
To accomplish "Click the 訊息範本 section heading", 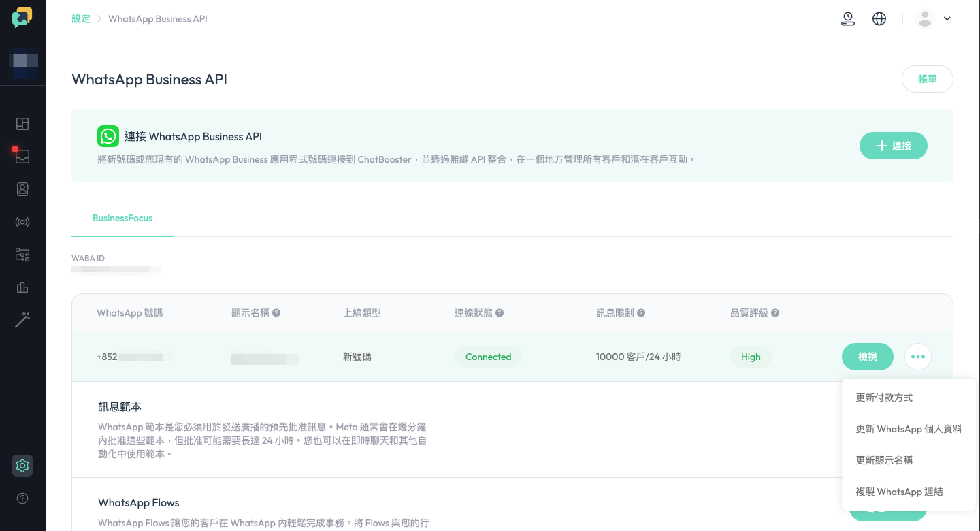I will (x=120, y=406).
